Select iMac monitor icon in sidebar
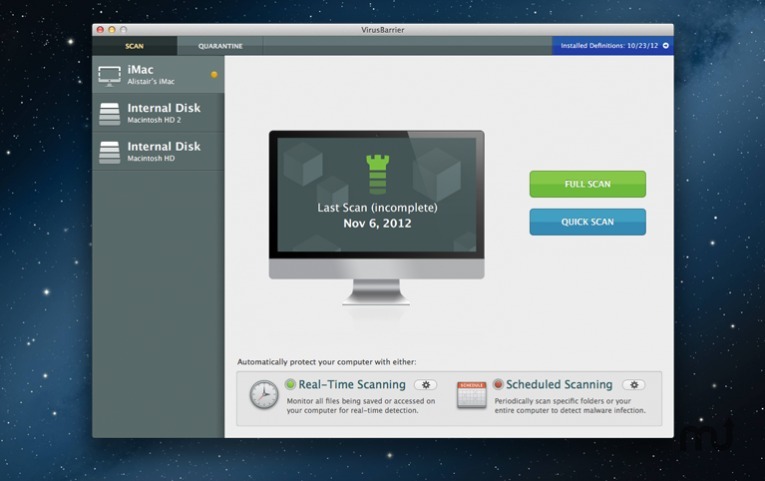 (x=109, y=76)
